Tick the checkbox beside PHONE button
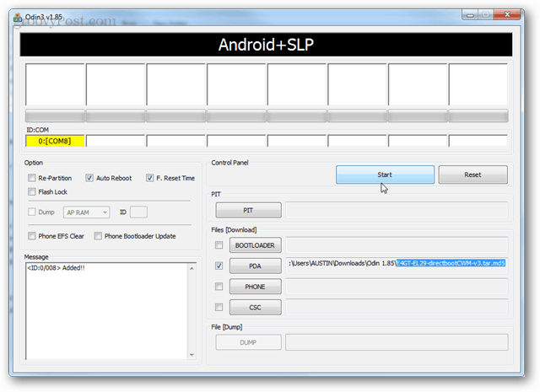540x392 pixels. pyautogui.click(x=219, y=287)
